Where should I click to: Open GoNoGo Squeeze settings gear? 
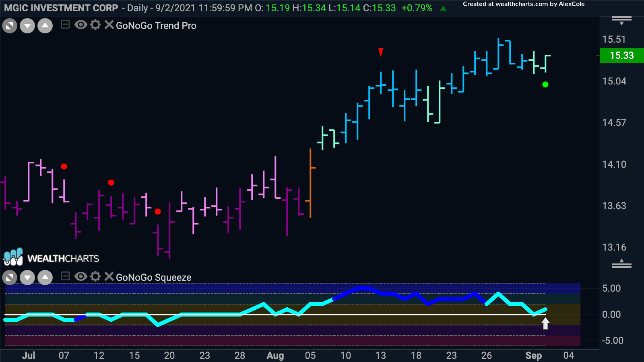pyautogui.click(x=95, y=276)
